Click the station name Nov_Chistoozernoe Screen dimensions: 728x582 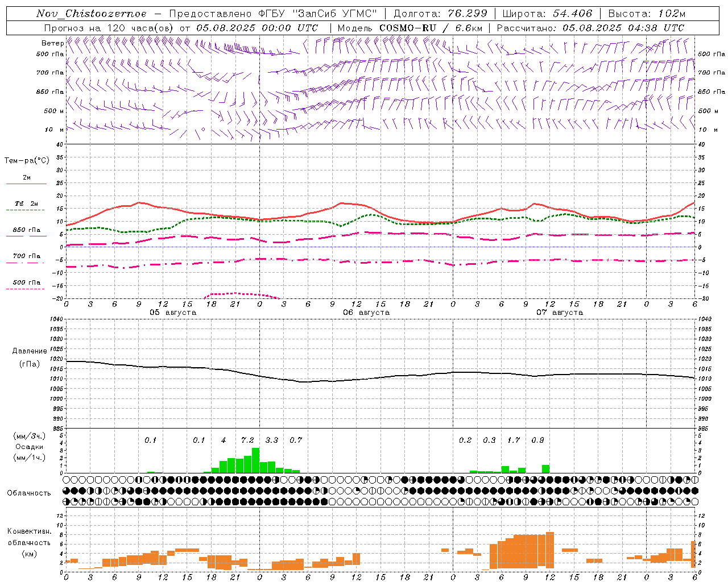91,14
